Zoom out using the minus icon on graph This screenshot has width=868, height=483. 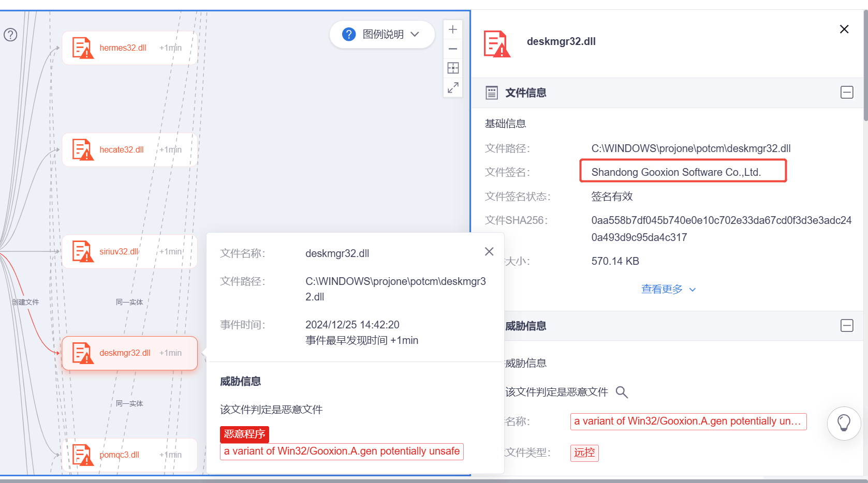452,49
